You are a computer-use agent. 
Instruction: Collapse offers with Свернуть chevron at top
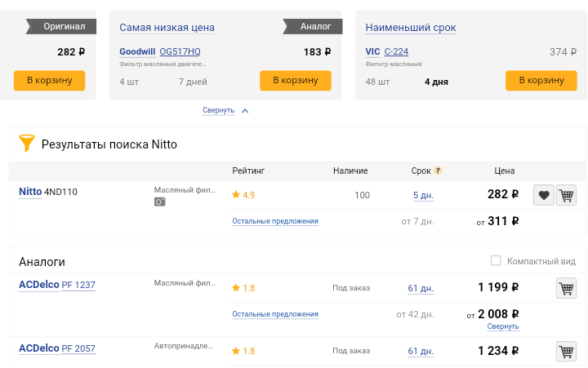coord(225,110)
